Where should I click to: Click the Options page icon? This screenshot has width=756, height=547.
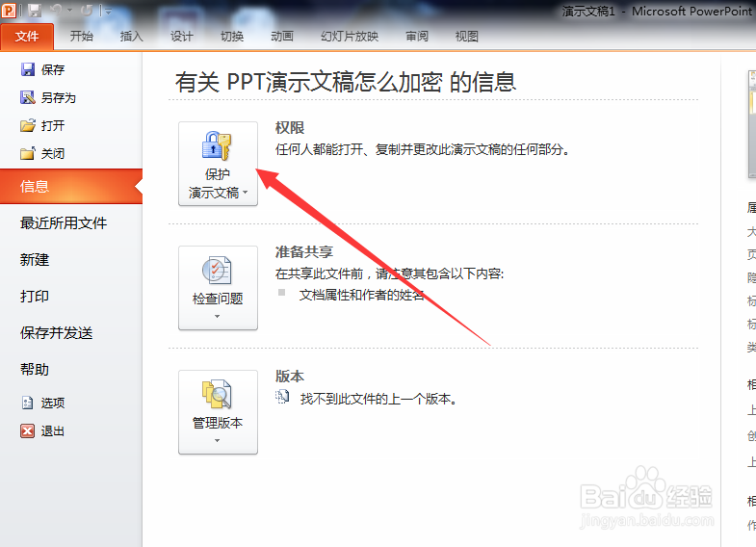[x=28, y=403]
